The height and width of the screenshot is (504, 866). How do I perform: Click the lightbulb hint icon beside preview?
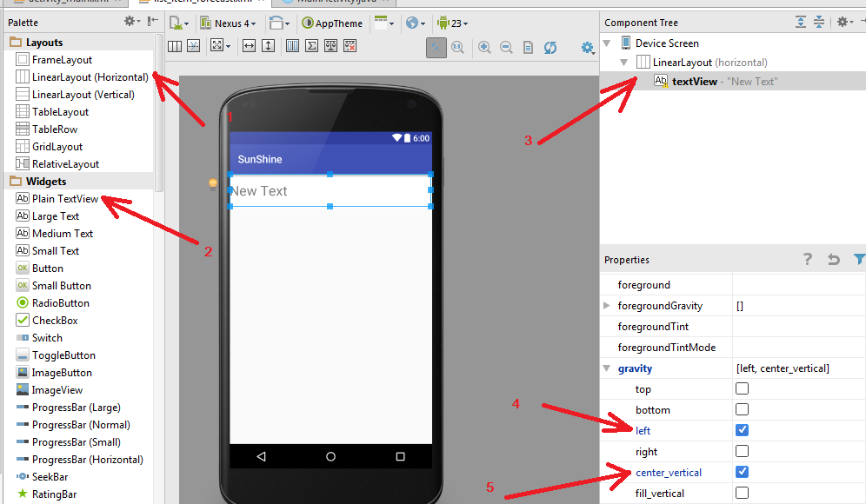click(213, 184)
